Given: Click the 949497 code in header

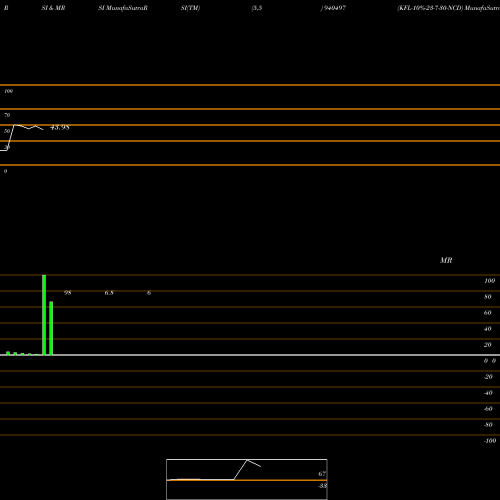Looking at the screenshot, I should click(x=334, y=8).
